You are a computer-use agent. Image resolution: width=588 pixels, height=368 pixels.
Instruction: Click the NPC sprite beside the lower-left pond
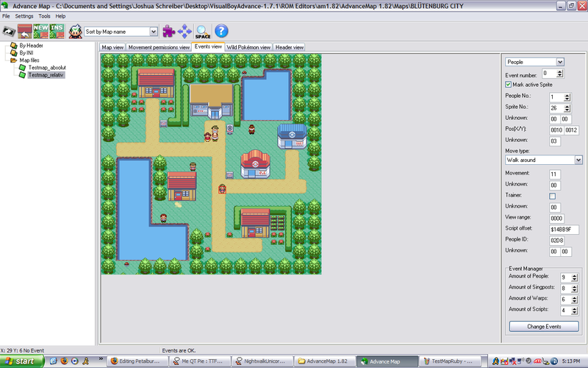click(163, 218)
